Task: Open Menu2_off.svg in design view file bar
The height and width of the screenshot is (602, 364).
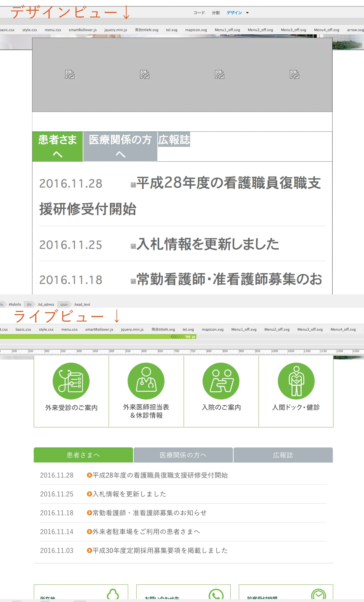Action: coord(261,30)
